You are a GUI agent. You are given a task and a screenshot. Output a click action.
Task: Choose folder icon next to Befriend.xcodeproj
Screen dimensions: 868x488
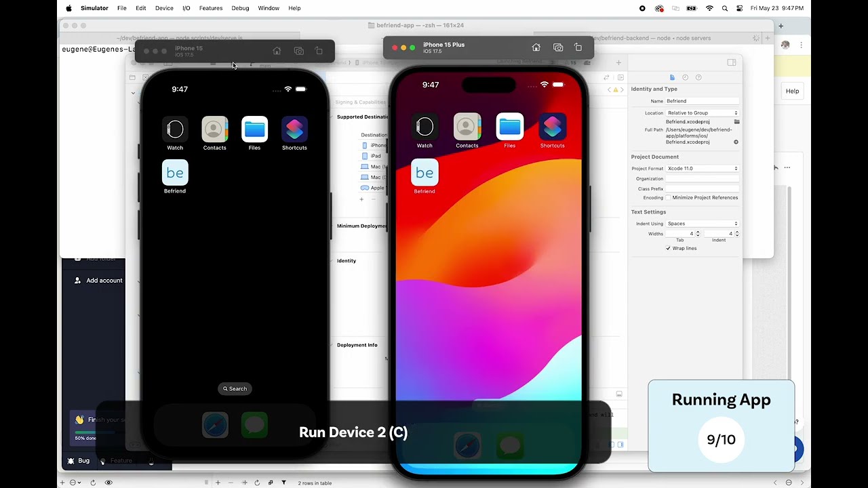pos(736,122)
